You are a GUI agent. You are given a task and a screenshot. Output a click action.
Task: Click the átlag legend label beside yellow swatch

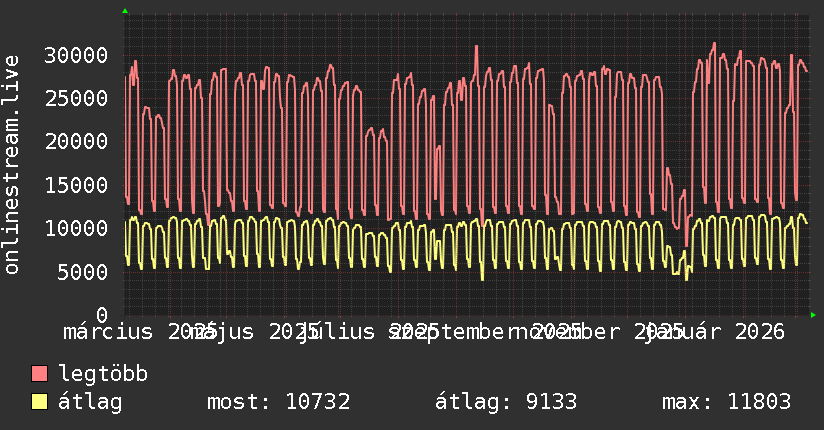pyautogui.click(x=90, y=402)
